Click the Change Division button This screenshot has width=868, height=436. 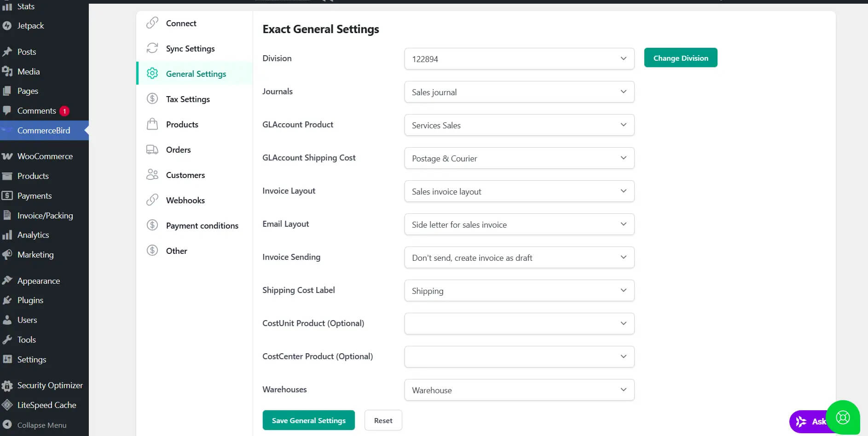click(x=680, y=58)
